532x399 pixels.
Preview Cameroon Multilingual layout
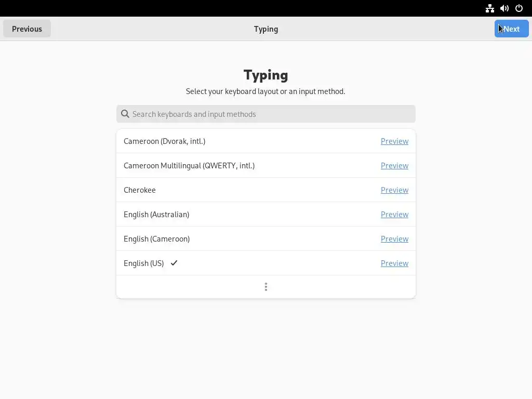pos(394,165)
